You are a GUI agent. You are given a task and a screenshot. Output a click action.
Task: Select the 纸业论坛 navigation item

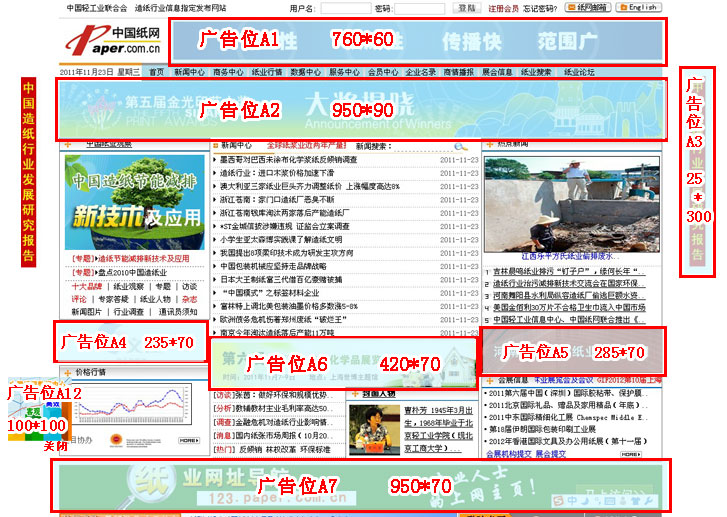pos(579,72)
